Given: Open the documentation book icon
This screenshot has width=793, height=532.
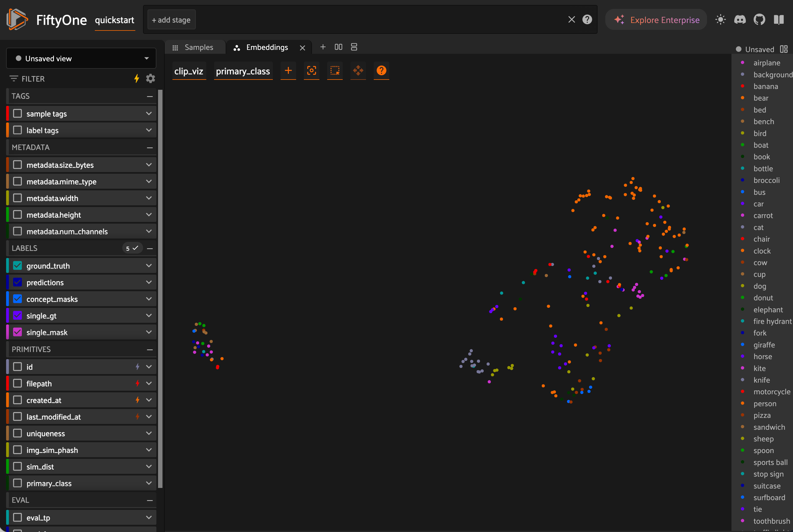Looking at the screenshot, I should click(x=779, y=20).
